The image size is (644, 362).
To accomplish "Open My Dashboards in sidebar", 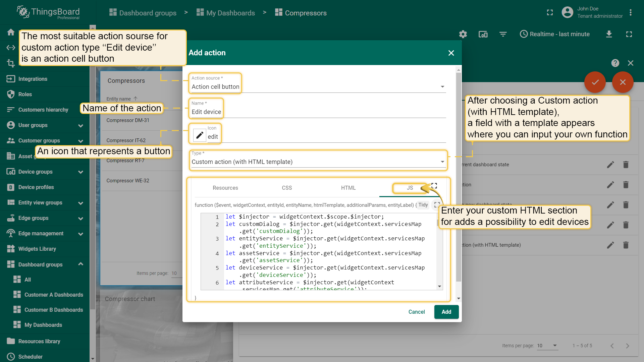I will 45,325.
